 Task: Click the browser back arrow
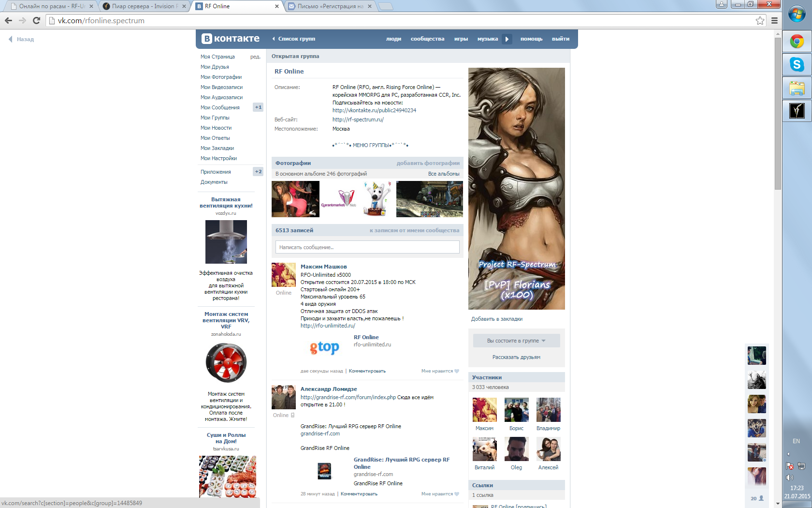pos(8,20)
